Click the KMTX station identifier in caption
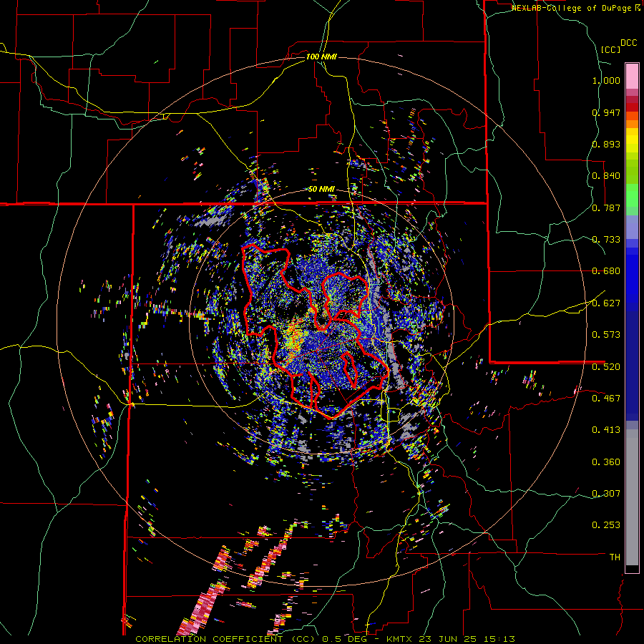Viewport: 644px width, 644px height. (401, 639)
